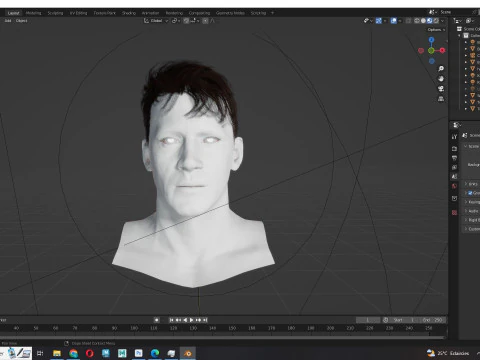Play the animation forward
Viewport: 480px width, 360px height.
click(192, 320)
